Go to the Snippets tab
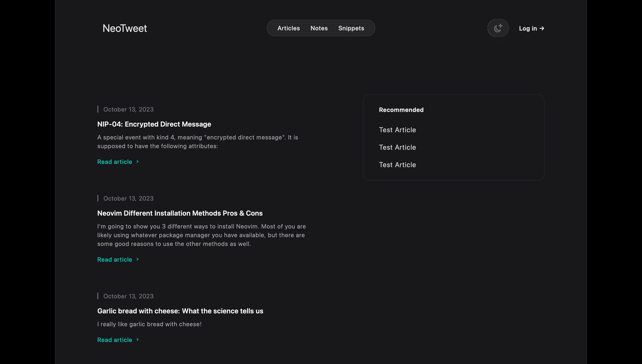 (x=351, y=28)
